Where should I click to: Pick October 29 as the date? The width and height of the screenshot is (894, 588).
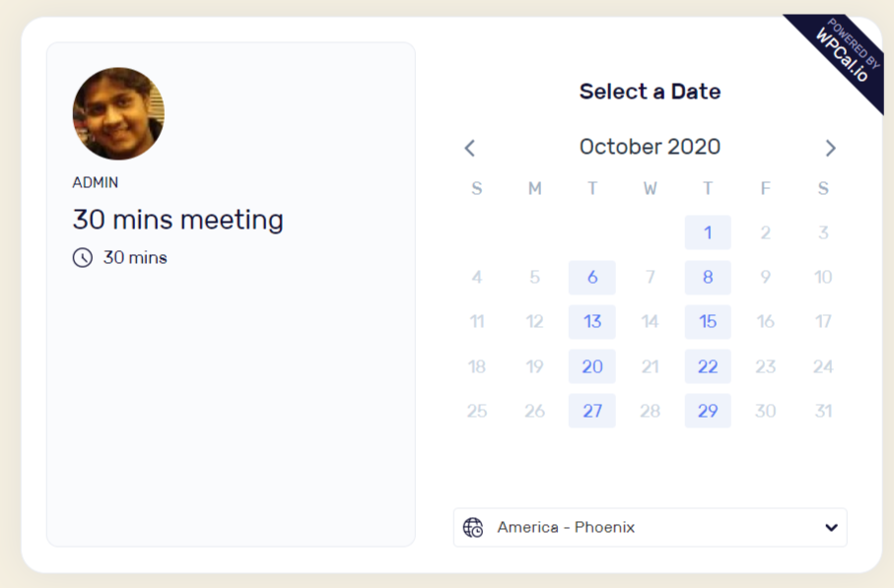708,411
